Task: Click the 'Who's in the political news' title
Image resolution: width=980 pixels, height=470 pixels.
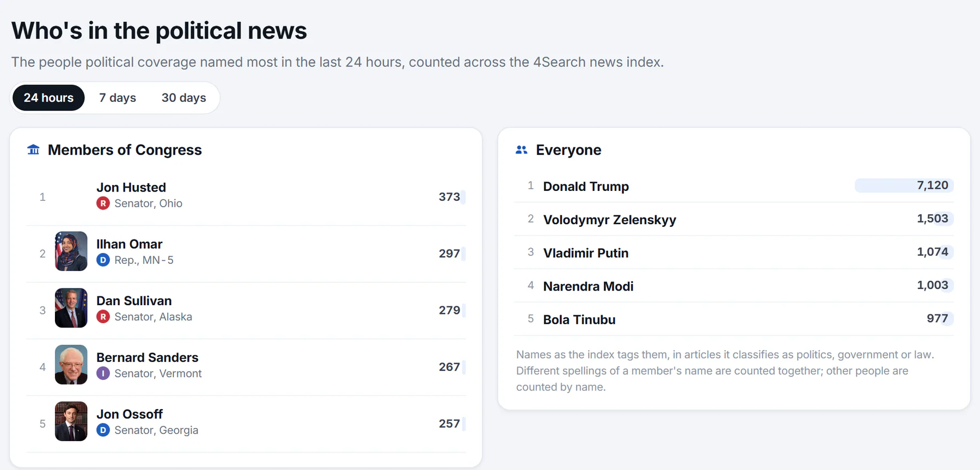Action: click(159, 30)
